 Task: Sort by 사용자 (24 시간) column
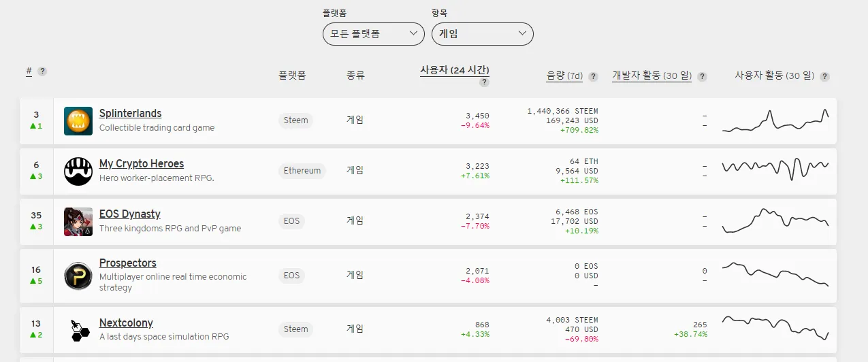[454, 70]
